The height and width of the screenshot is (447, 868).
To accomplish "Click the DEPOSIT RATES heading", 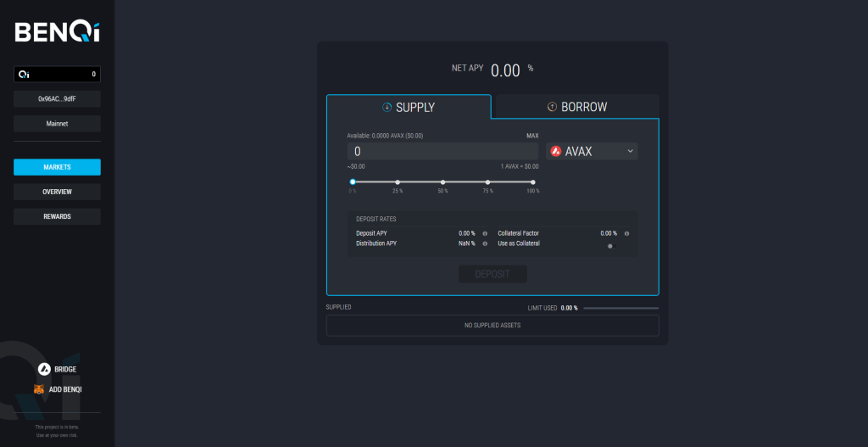I will (x=376, y=220).
